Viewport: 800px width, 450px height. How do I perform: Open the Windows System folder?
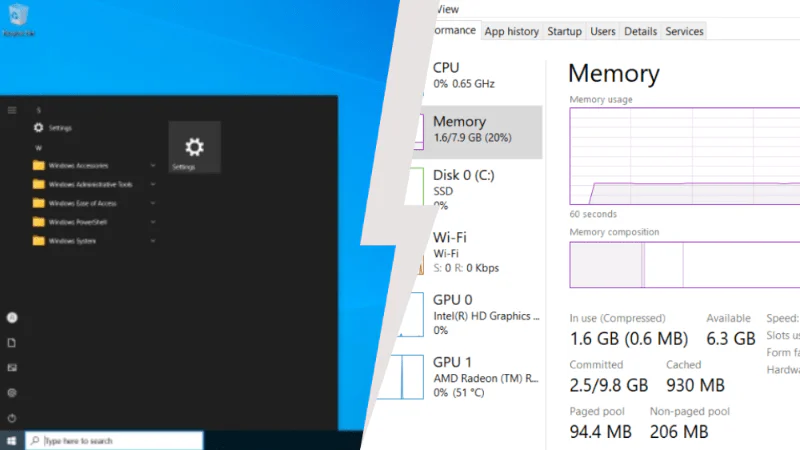72,241
